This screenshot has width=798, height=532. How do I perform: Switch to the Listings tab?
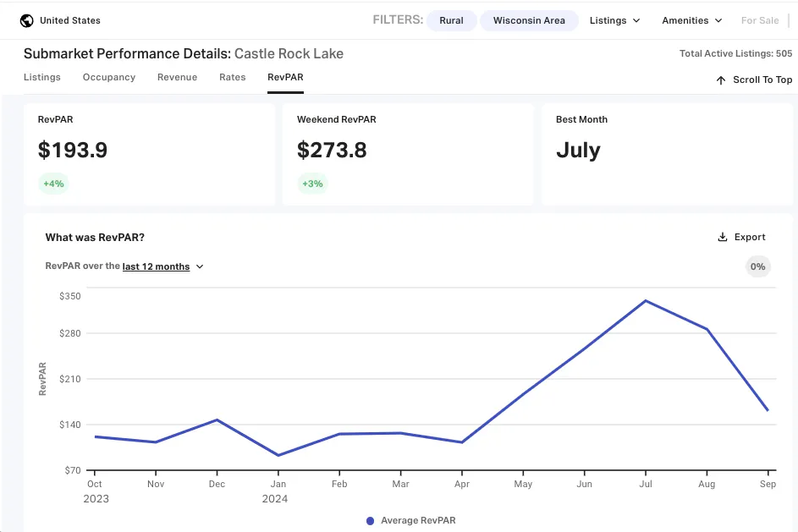pos(42,77)
